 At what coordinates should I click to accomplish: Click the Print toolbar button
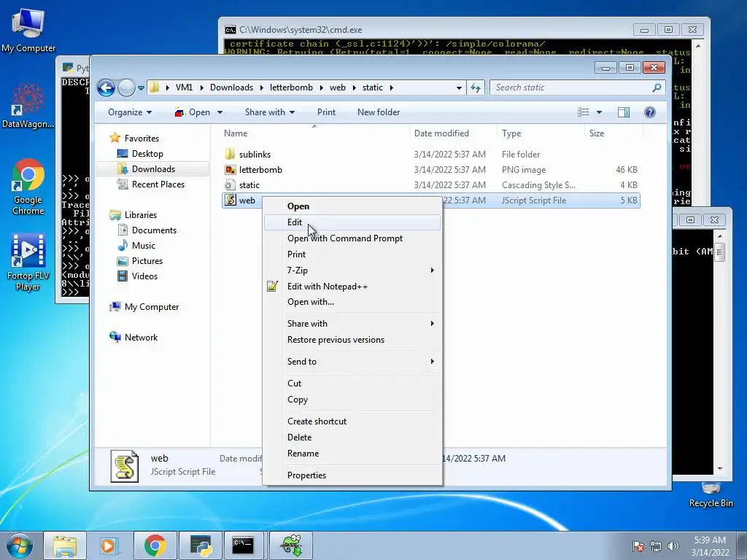[326, 112]
